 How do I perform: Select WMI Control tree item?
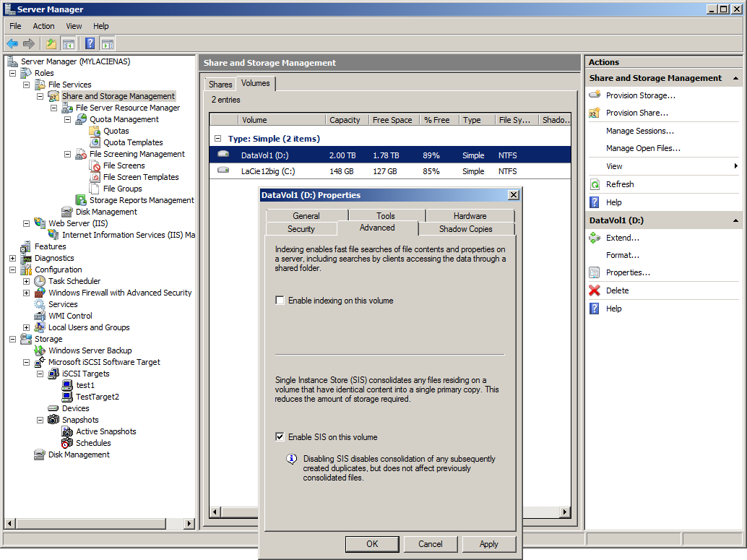[70, 316]
